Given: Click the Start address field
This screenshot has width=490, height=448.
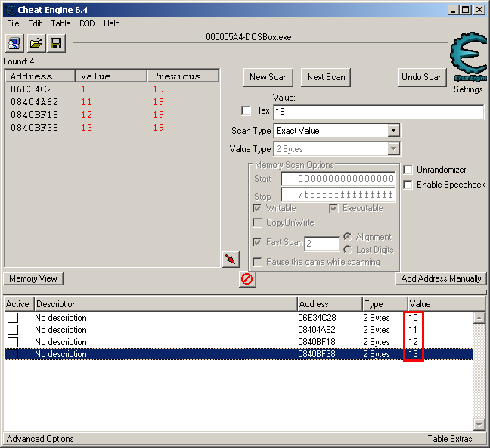Looking at the screenshot, I should tap(338, 179).
